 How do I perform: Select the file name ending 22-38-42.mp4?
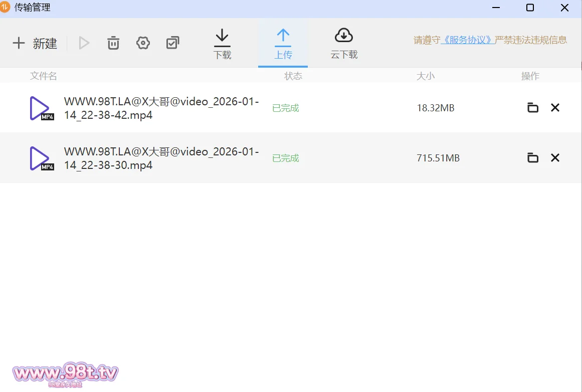point(161,108)
